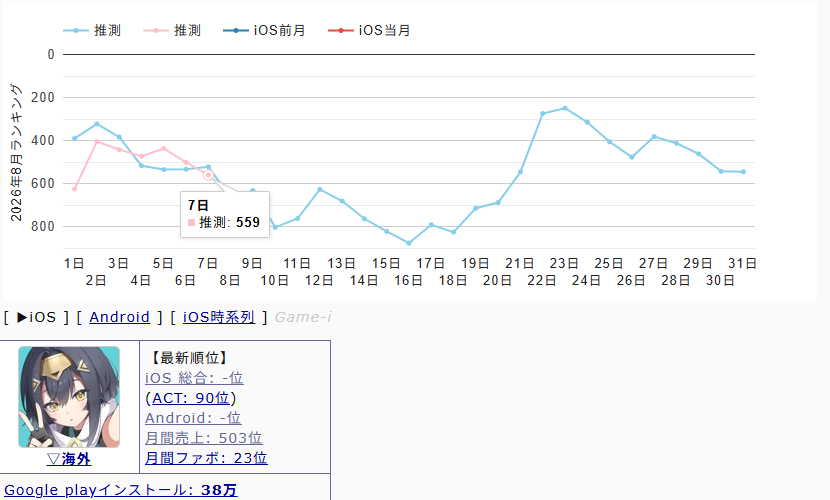Open the Google playインストール: 38万 link
Screen dimensions: 830x500
pos(121,490)
